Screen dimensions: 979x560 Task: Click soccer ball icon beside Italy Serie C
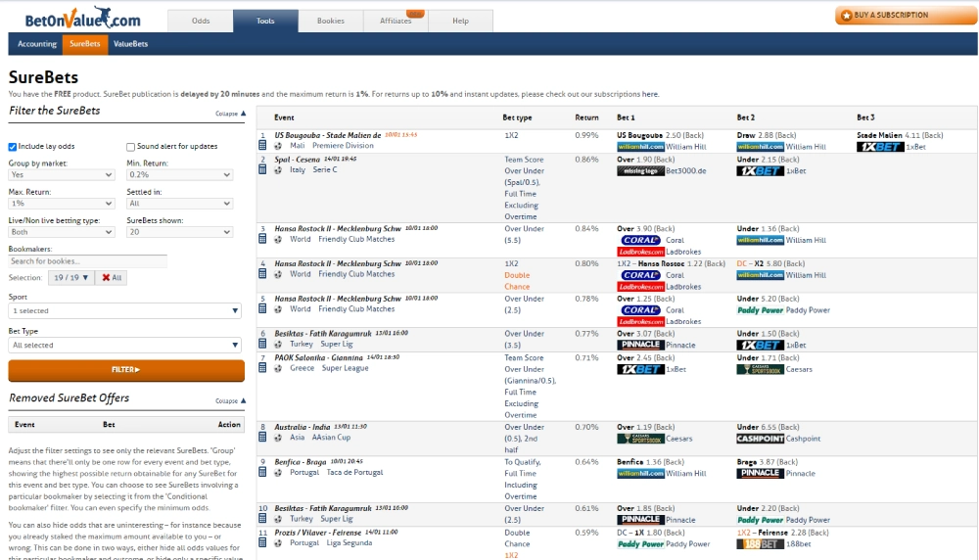pos(278,170)
